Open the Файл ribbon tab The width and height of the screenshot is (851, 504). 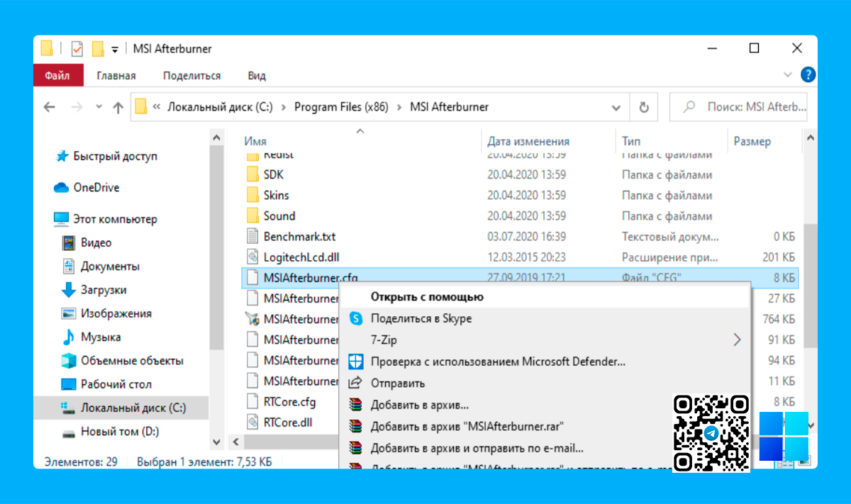click(57, 75)
